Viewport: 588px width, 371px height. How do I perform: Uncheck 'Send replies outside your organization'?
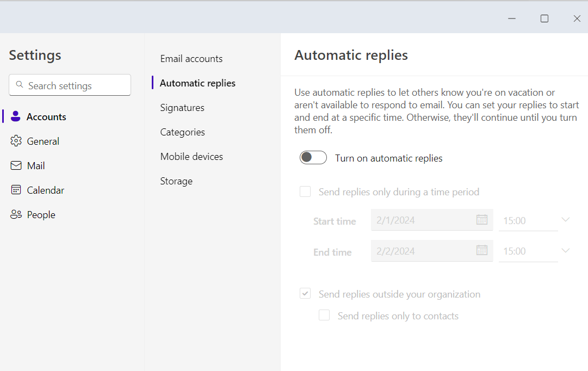coord(306,294)
